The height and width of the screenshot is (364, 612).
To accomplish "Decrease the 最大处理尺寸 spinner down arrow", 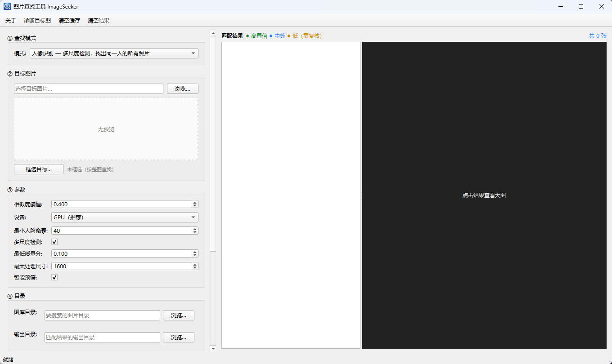I will coord(195,268).
